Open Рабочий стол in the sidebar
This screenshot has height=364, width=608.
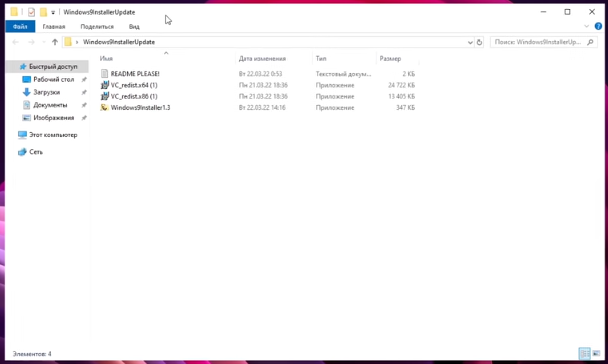click(x=54, y=79)
